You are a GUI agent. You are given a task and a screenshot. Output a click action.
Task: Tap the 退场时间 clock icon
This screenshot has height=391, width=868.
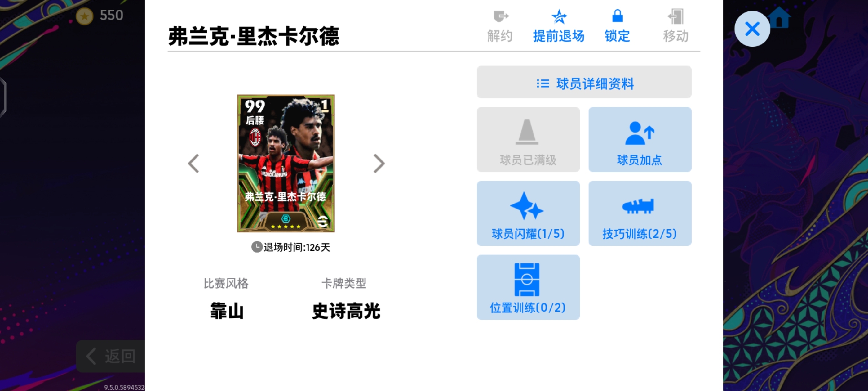click(257, 247)
